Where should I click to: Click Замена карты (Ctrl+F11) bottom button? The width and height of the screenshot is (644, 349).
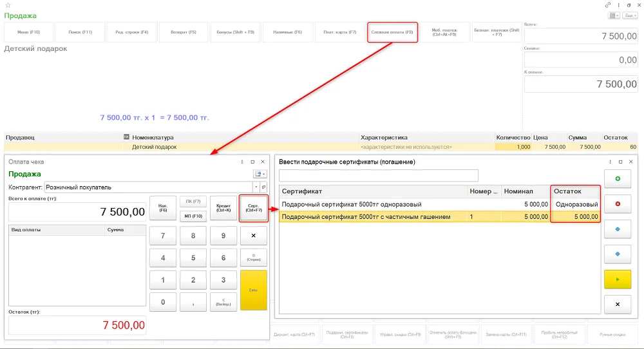(506, 335)
